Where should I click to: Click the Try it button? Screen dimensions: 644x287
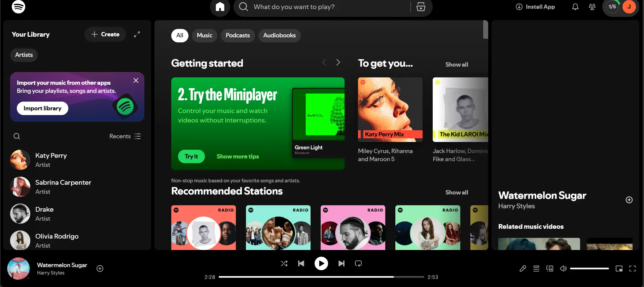[191, 156]
